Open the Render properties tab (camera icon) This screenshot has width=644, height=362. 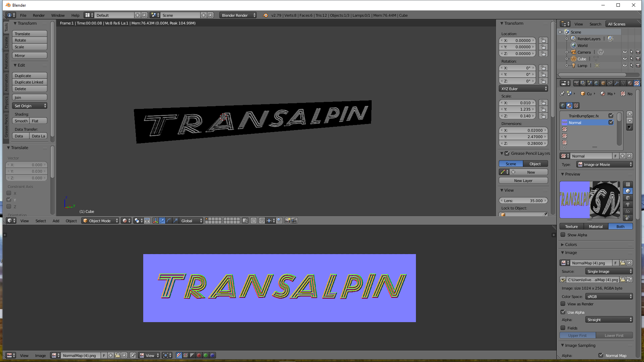click(x=576, y=83)
